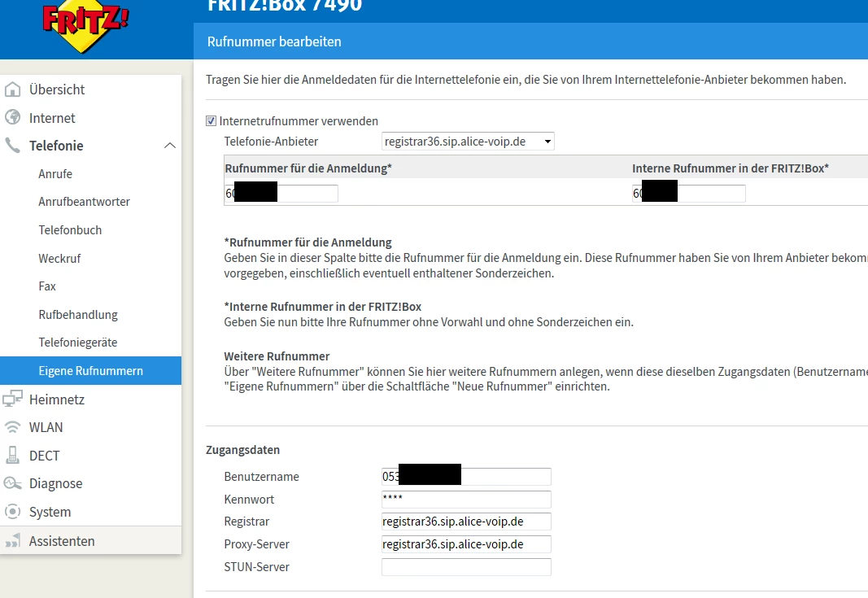Screen dimensions: 868x598
Task: Open Anrufbeantworter submenu item
Action: [84, 202]
